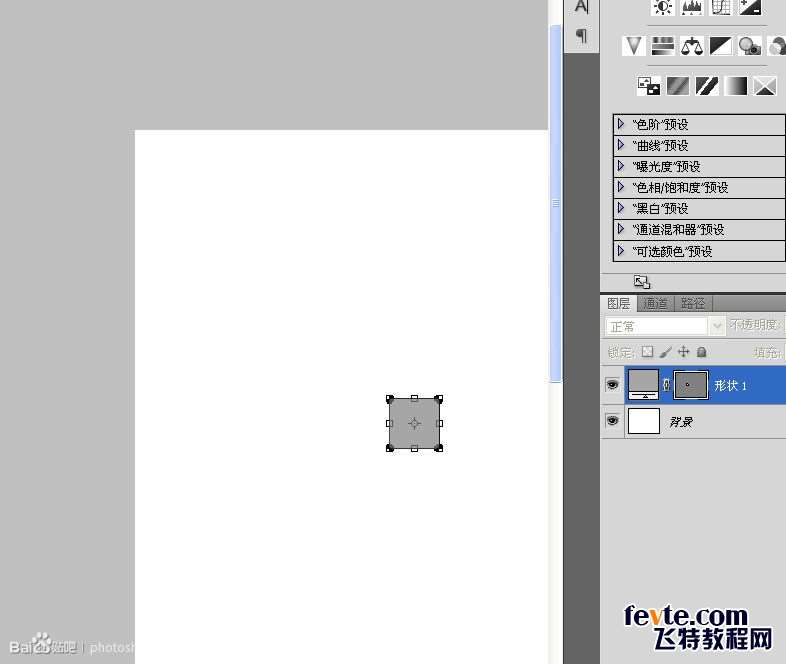786x664 pixels.
Task: Click the link icon on 形状 1 layer
Action: tap(666, 384)
